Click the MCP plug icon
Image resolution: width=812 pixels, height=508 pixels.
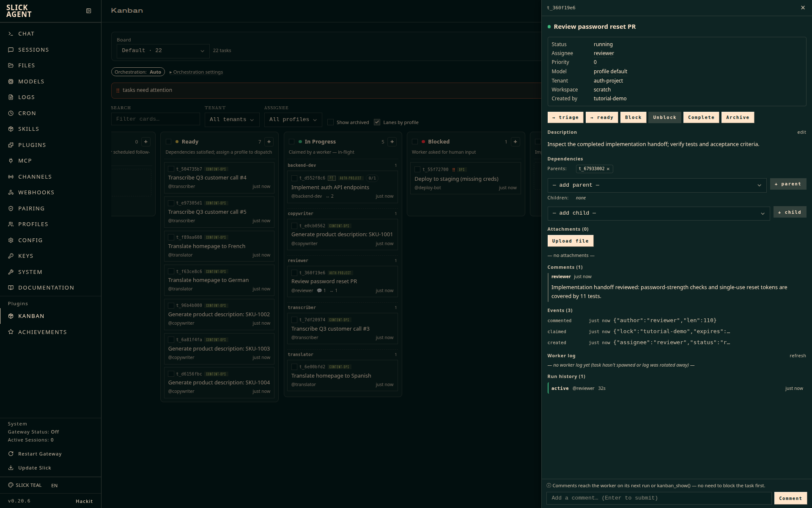click(11, 161)
